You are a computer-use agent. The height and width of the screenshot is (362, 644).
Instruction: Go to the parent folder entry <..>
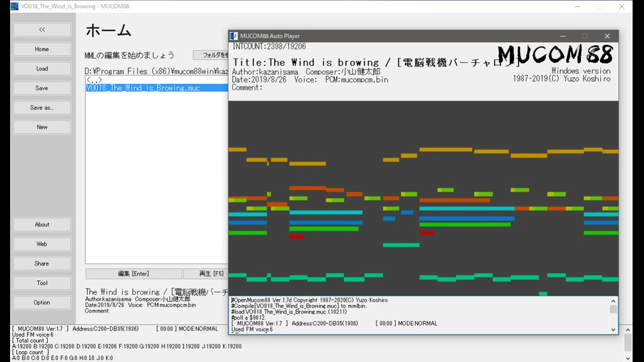pos(94,80)
